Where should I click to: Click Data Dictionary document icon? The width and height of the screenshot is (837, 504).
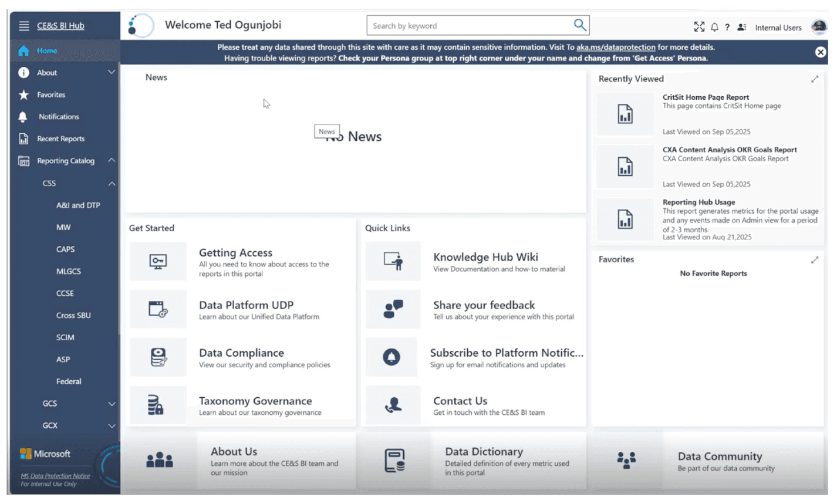click(x=394, y=461)
